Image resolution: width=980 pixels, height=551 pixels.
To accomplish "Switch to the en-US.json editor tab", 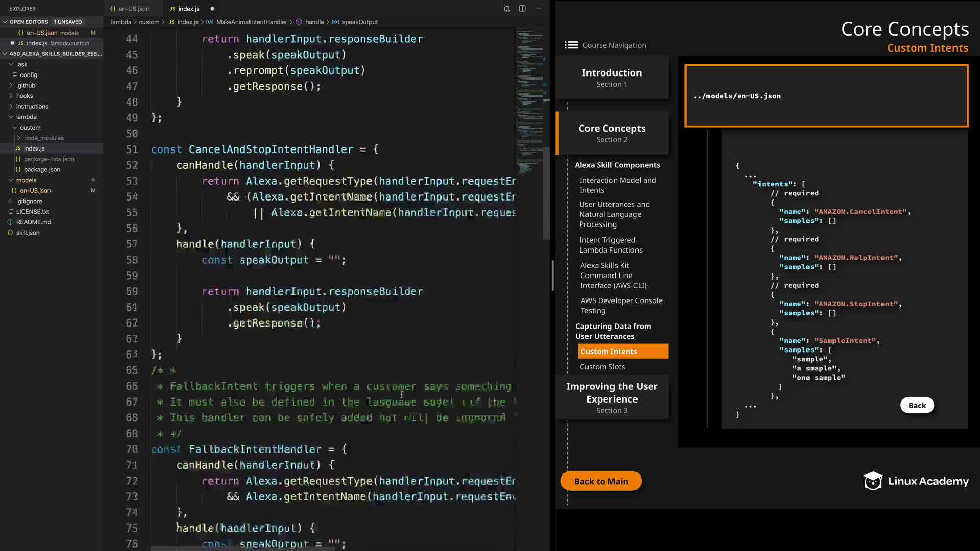I will tap(134, 9).
